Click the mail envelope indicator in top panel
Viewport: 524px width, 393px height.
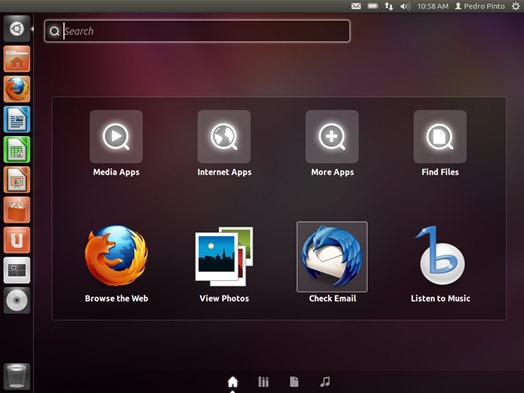pos(356,6)
